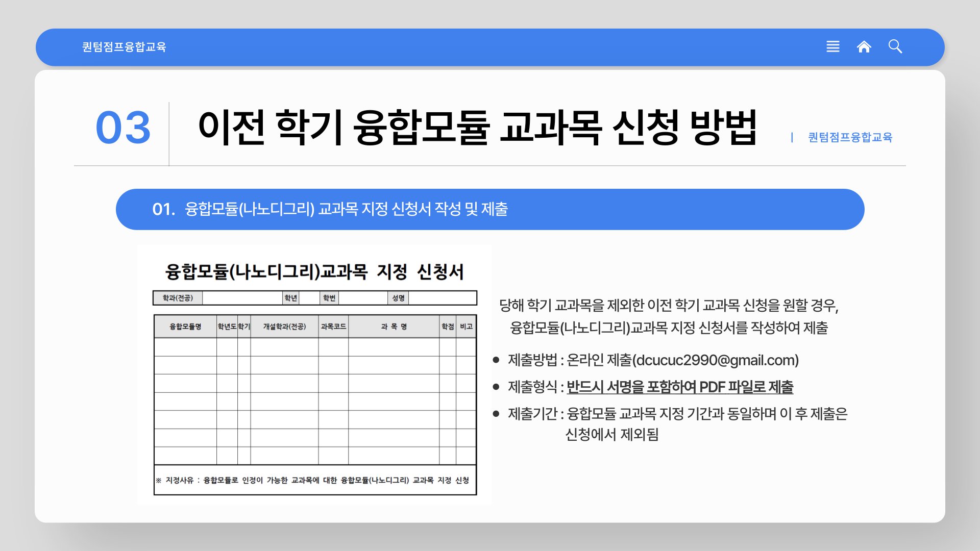Click the underlined 반드시 서명을 포함하여 PDF 파일로 제출

(680, 387)
